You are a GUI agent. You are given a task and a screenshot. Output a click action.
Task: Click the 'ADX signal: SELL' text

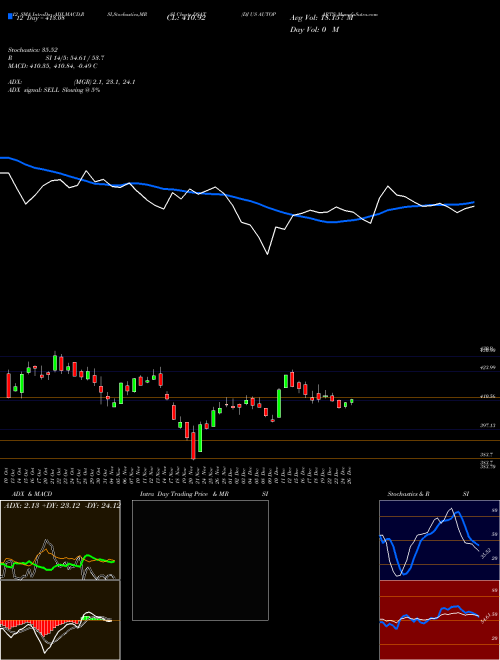tap(54, 90)
